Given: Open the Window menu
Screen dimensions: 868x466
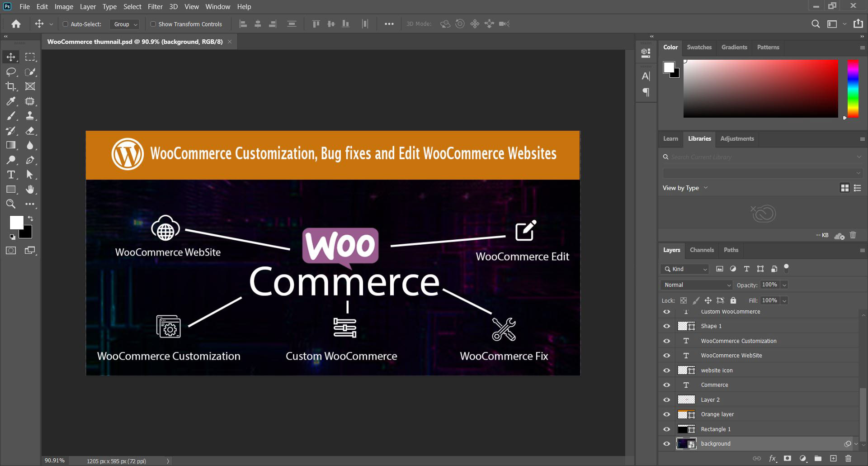Looking at the screenshot, I should pyautogui.click(x=218, y=7).
